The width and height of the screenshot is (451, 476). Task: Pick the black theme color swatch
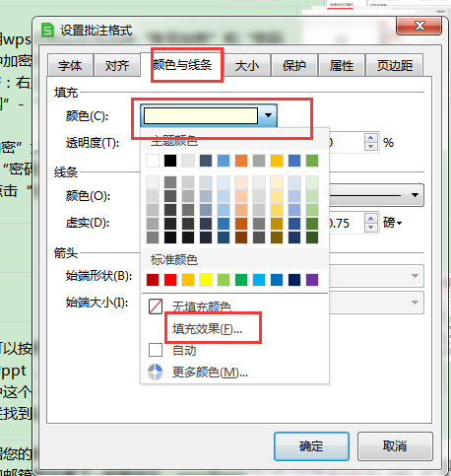[x=170, y=161]
